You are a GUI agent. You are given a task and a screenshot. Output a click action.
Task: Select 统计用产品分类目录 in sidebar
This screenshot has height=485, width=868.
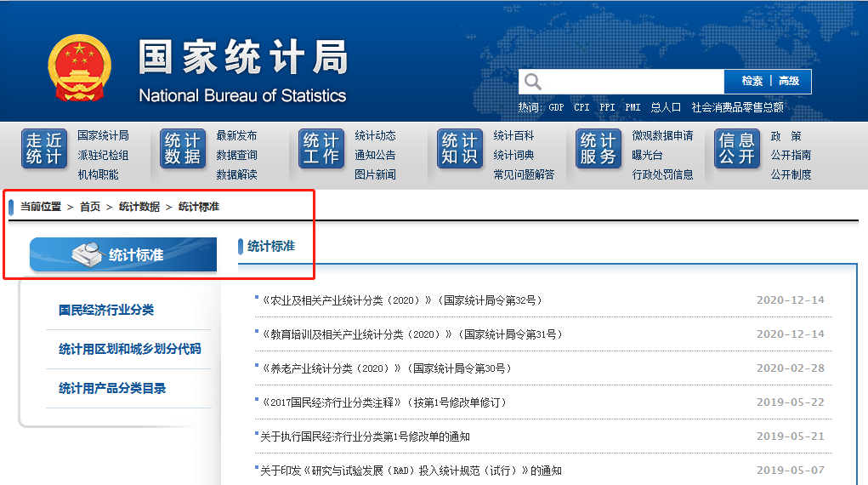click(112, 389)
